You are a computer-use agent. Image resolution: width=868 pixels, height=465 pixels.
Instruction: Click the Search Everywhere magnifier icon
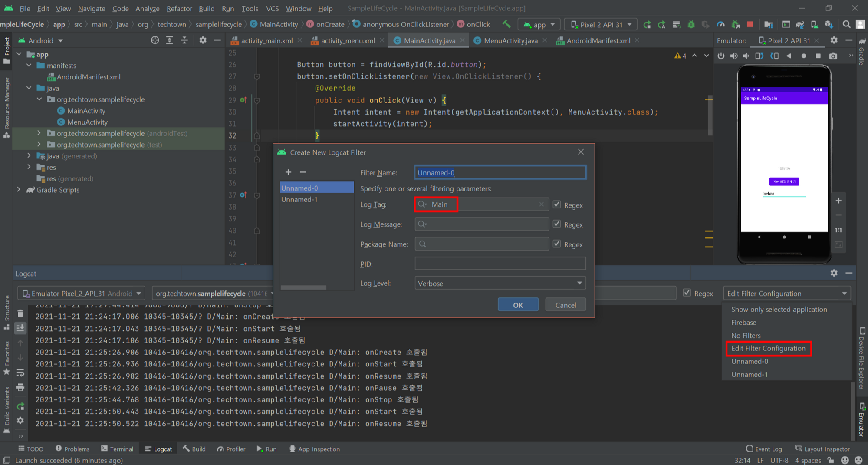coord(846,24)
